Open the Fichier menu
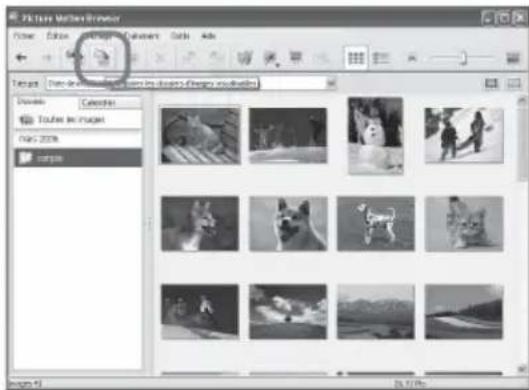 coord(24,36)
